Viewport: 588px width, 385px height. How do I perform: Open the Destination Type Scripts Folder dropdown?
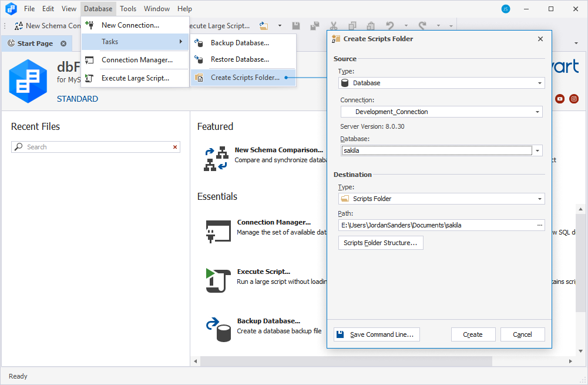441,199
